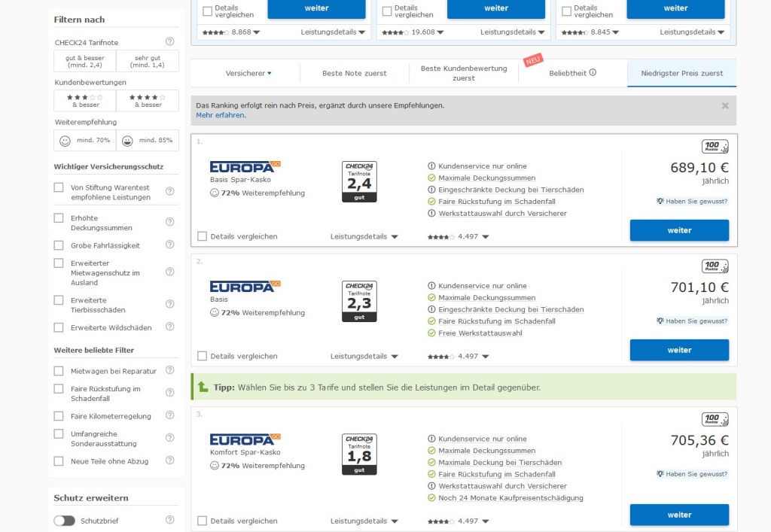This screenshot has width=771, height=532.
Task: Open the Versicherer dropdown
Action: click(248, 73)
